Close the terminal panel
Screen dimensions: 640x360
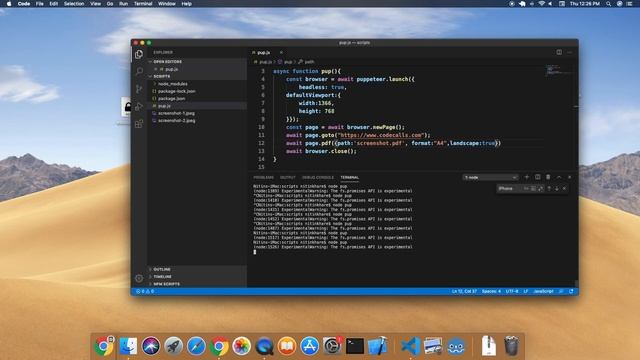pyautogui.click(x=570, y=177)
